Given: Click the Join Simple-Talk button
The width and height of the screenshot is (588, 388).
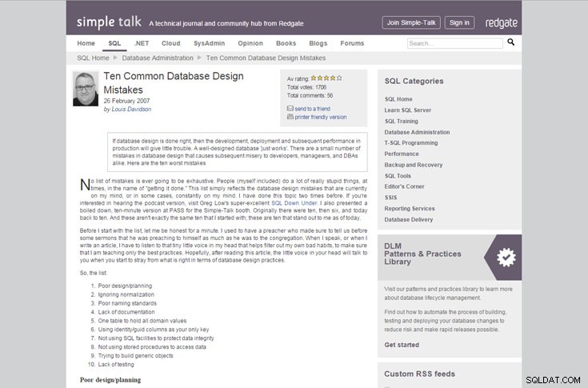Looking at the screenshot, I should point(411,22).
